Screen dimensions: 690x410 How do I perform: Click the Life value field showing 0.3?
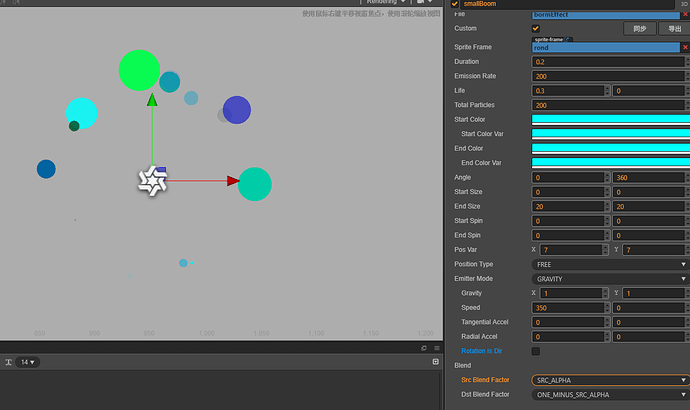tap(568, 91)
